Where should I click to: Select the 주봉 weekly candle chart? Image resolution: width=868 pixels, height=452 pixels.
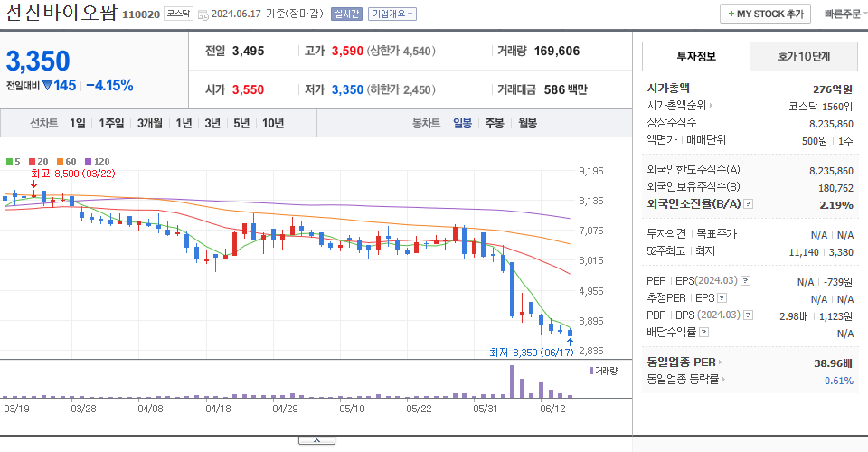pyautogui.click(x=495, y=123)
